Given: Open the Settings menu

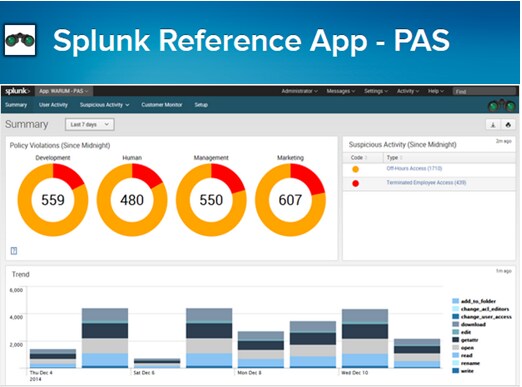Looking at the screenshot, I should click(376, 91).
